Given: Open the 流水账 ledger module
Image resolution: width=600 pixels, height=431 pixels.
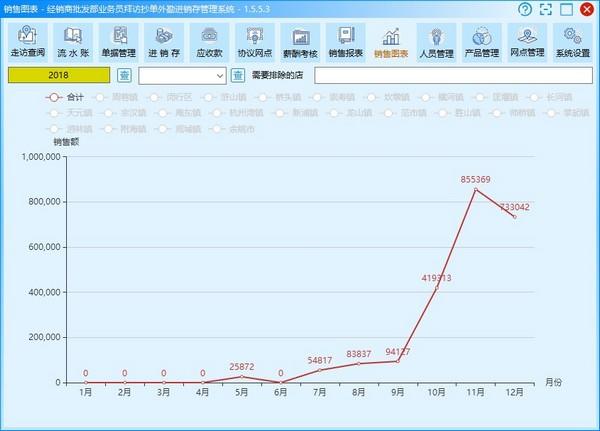Looking at the screenshot, I should (73, 41).
